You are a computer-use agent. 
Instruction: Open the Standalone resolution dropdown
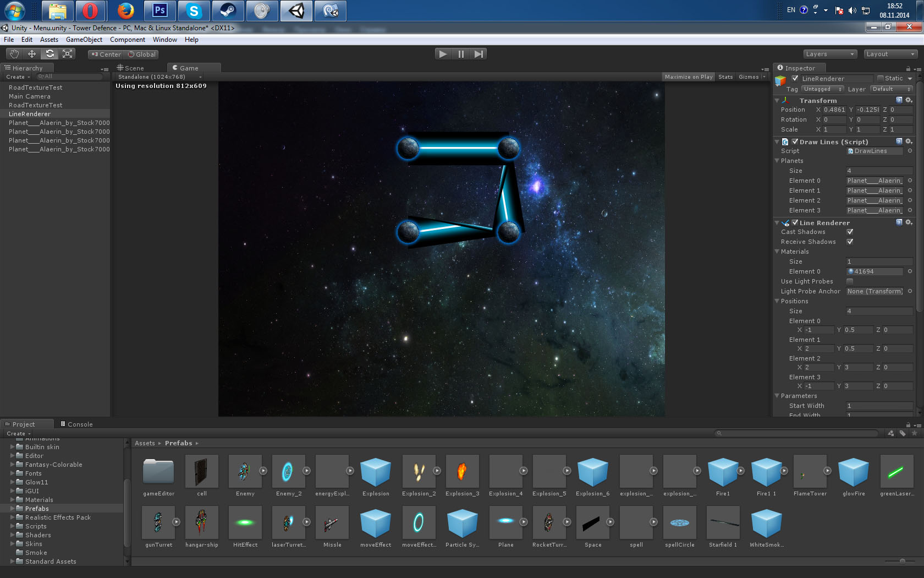(159, 77)
